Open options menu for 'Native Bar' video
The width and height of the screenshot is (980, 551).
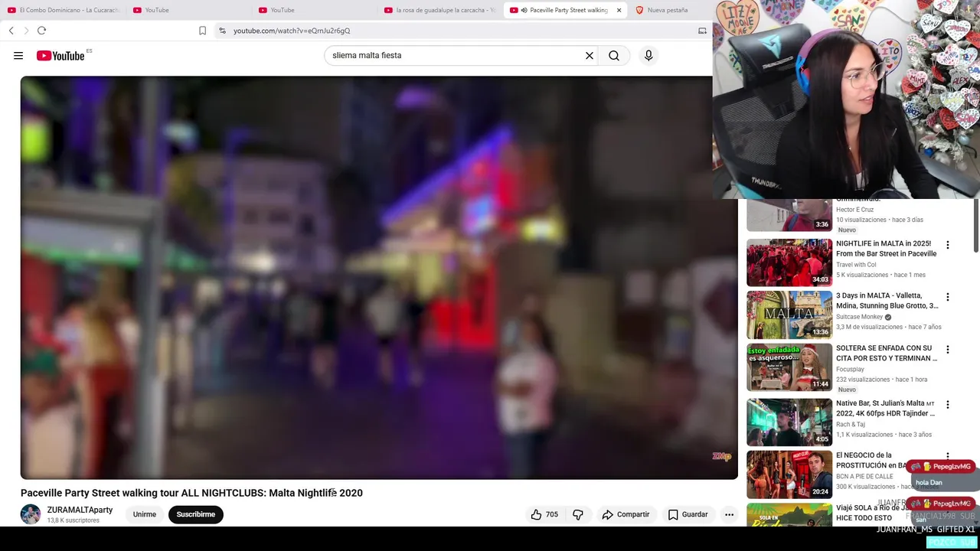point(948,404)
